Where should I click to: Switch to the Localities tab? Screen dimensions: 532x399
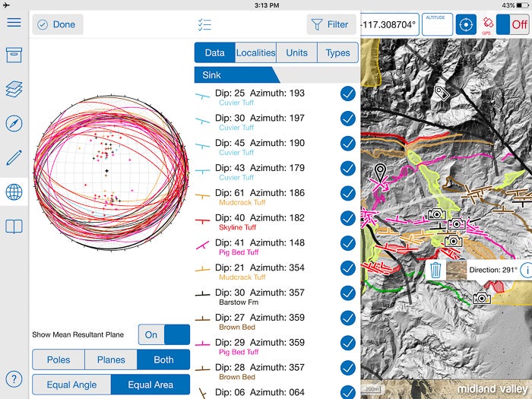point(255,52)
